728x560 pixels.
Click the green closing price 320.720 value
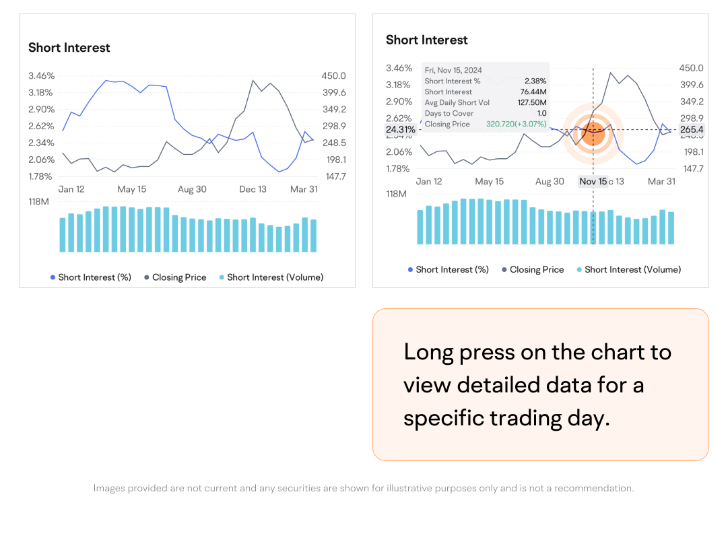(x=516, y=125)
